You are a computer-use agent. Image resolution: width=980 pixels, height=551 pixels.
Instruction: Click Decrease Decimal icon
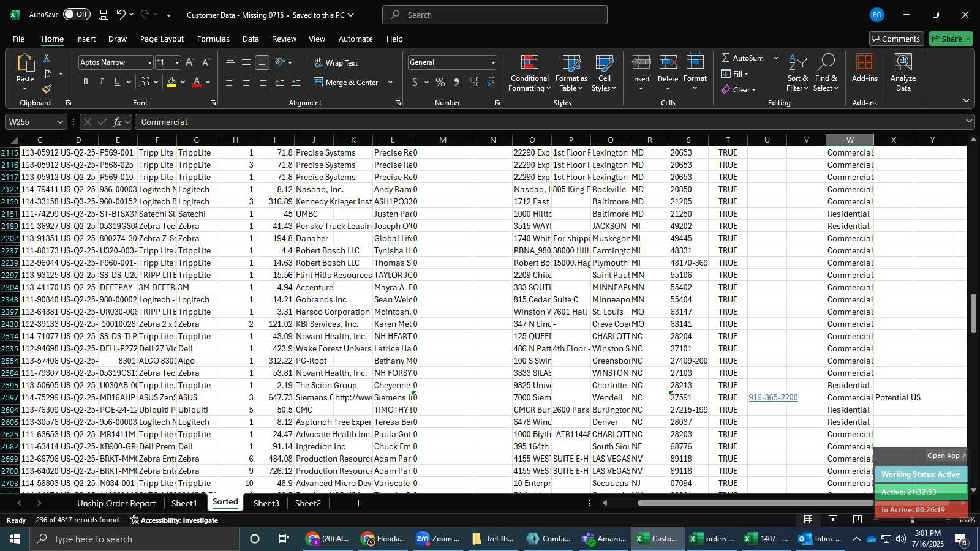click(490, 82)
